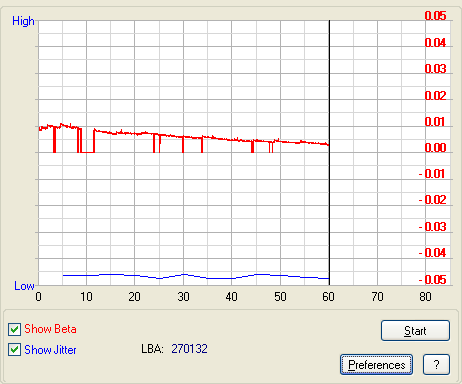Disable the Show Jitter checkbox

14,350
